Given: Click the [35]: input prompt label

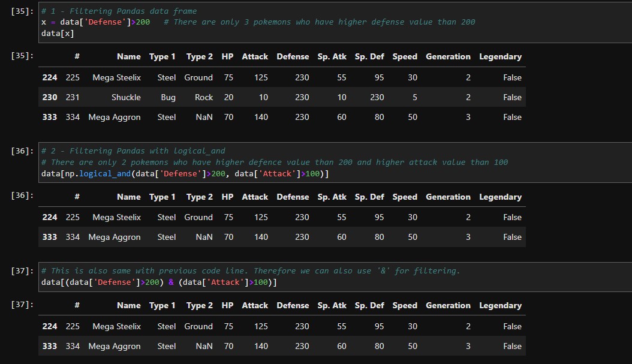Looking at the screenshot, I should point(22,11).
